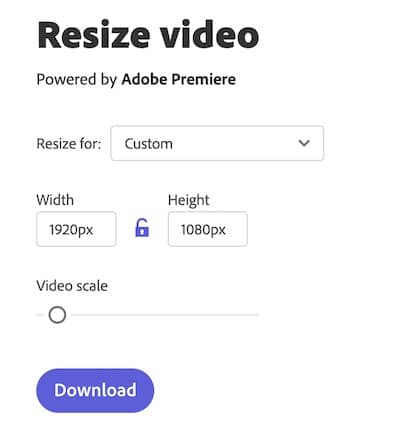The width and height of the screenshot is (400, 438).
Task: Click the slider track left of handle
Action: click(40, 315)
